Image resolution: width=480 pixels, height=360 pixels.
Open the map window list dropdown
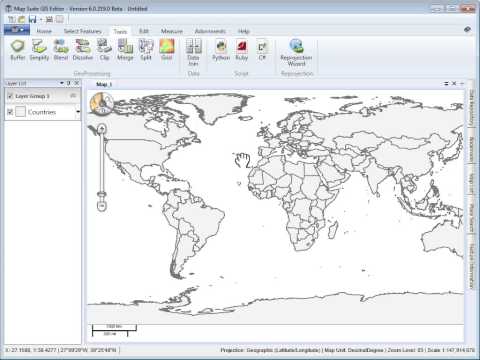(x=446, y=84)
